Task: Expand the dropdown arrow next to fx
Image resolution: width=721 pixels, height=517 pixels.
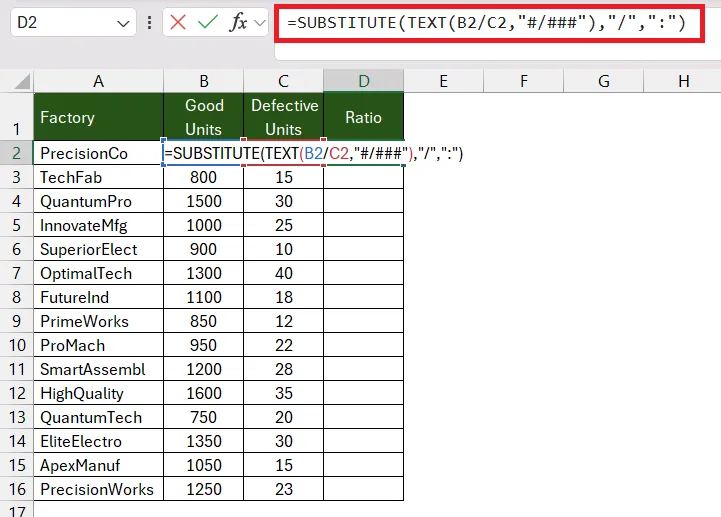Action: click(260, 23)
